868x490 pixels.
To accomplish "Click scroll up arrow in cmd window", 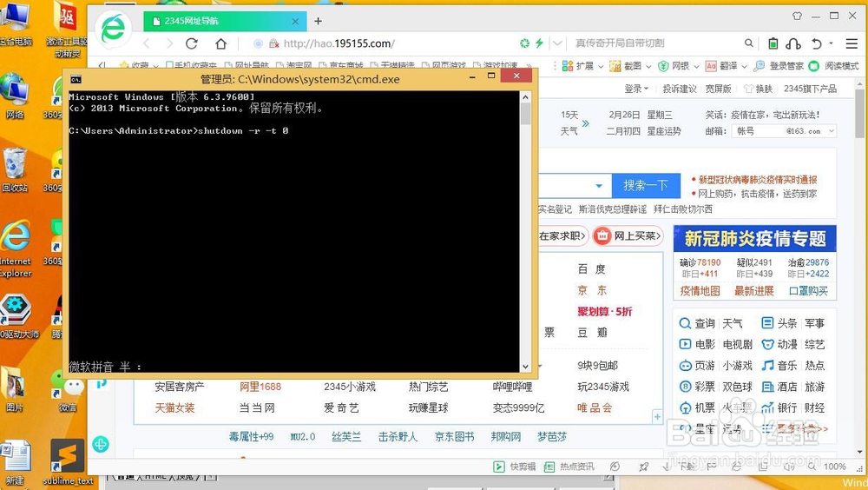I will click(x=525, y=97).
